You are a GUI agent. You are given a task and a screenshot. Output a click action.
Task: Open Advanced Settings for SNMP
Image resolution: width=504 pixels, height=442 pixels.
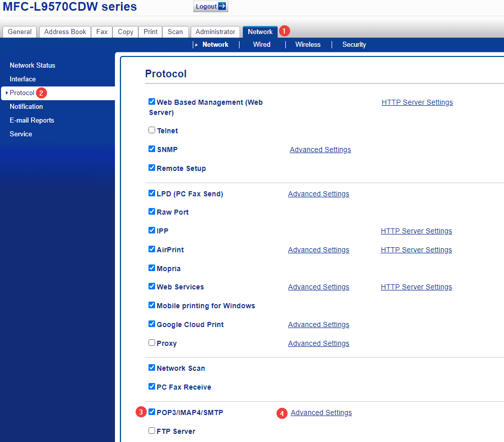(320, 150)
